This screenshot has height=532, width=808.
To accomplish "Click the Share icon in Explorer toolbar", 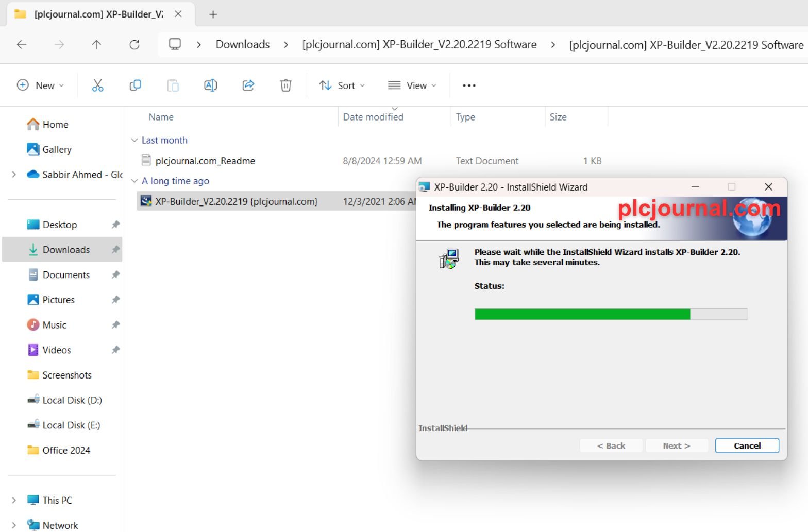I will [x=248, y=85].
